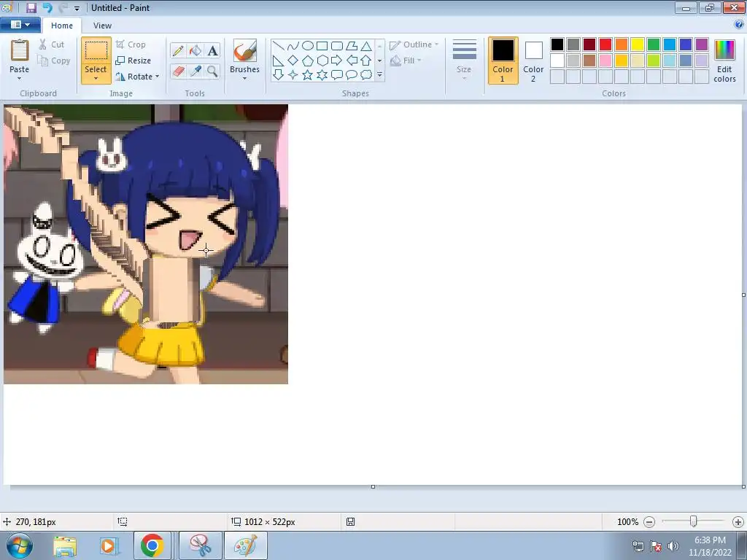This screenshot has width=747, height=560.
Task: Pick the yellow color swatch
Action: click(638, 44)
